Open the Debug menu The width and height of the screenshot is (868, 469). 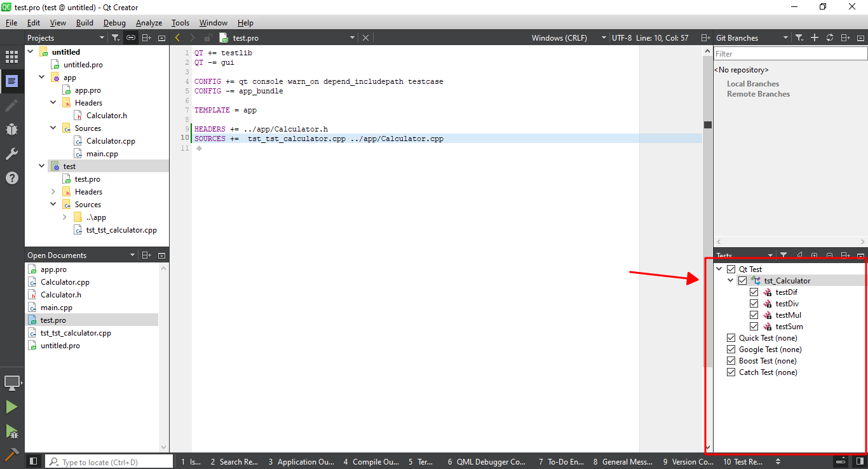[x=114, y=23]
